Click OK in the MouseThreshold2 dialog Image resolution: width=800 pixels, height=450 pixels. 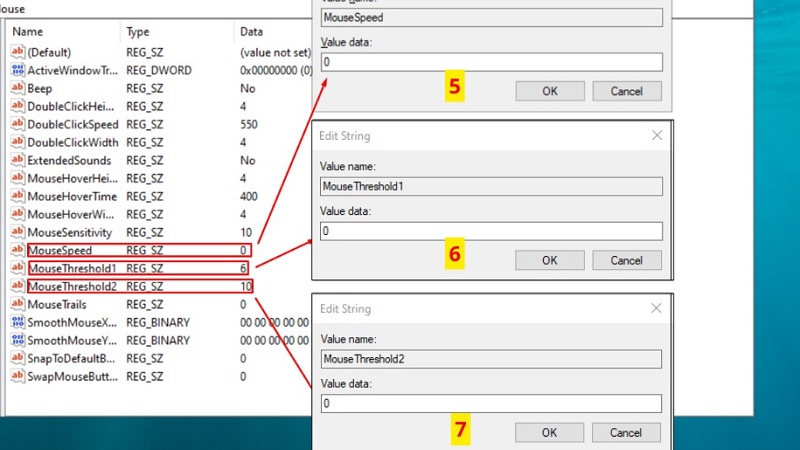pos(549,433)
